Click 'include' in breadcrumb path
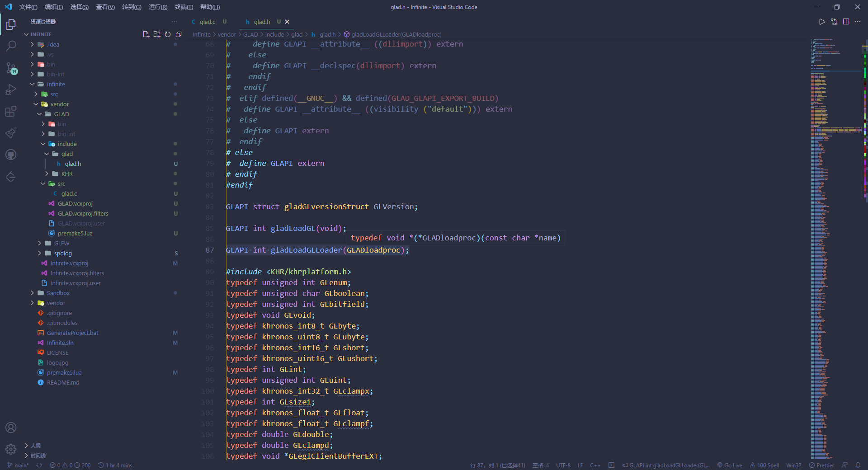868x470 pixels. (274, 34)
